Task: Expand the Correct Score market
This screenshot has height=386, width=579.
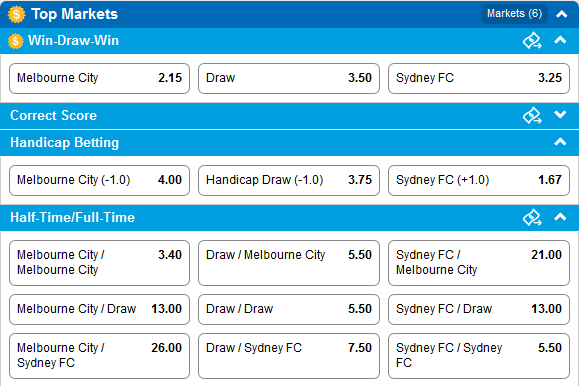Action: (x=560, y=115)
